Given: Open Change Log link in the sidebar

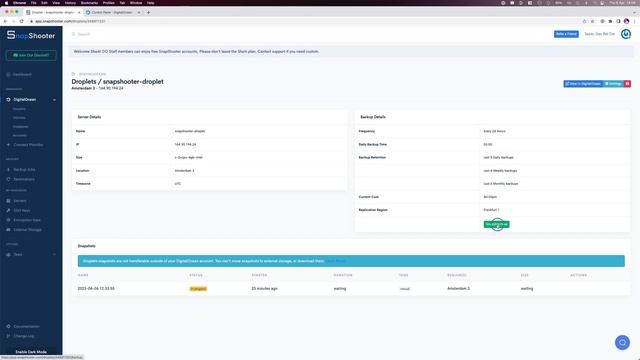Looking at the screenshot, I should pyautogui.click(x=24, y=336).
